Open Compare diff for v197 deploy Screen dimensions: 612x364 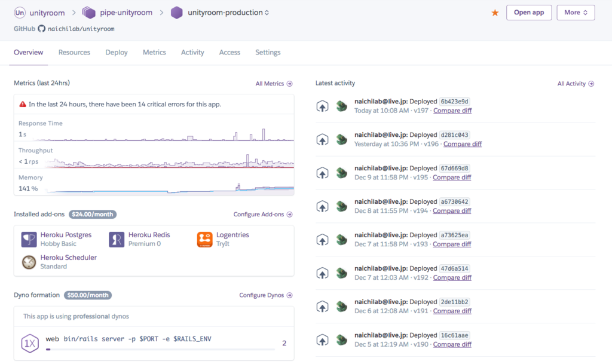pos(452,111)
